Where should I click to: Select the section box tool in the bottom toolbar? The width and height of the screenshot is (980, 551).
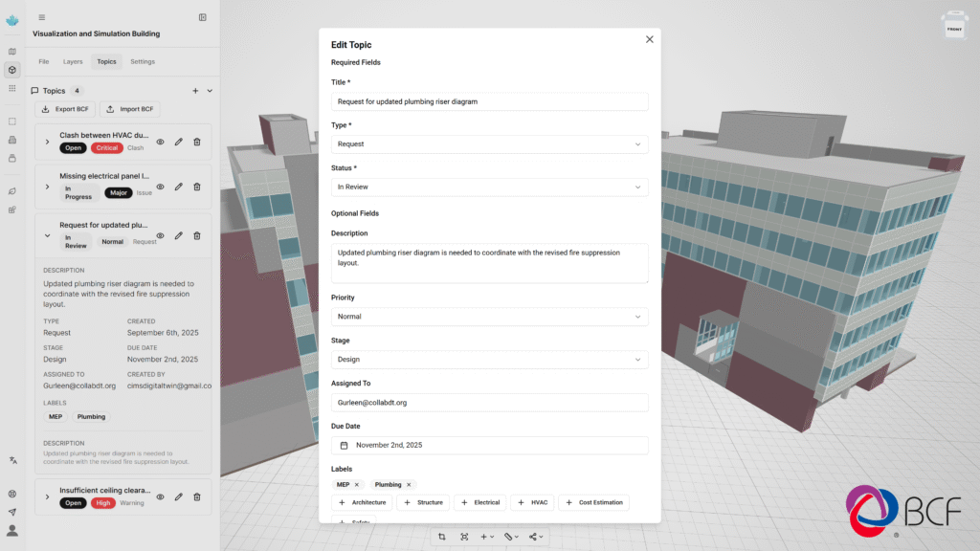coord(442,537)
